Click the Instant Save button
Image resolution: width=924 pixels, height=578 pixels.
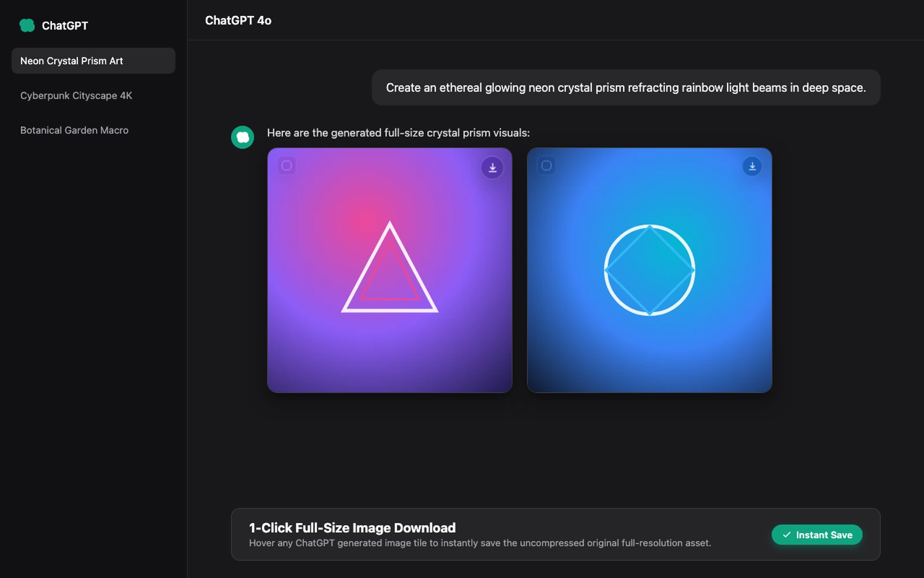tap(817, 535)
